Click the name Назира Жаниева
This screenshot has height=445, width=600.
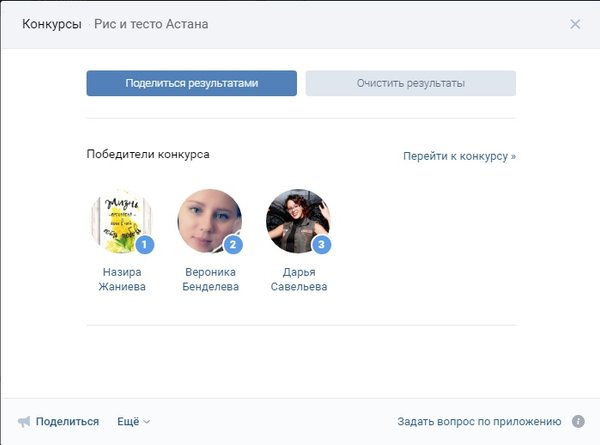click(122, 279)
